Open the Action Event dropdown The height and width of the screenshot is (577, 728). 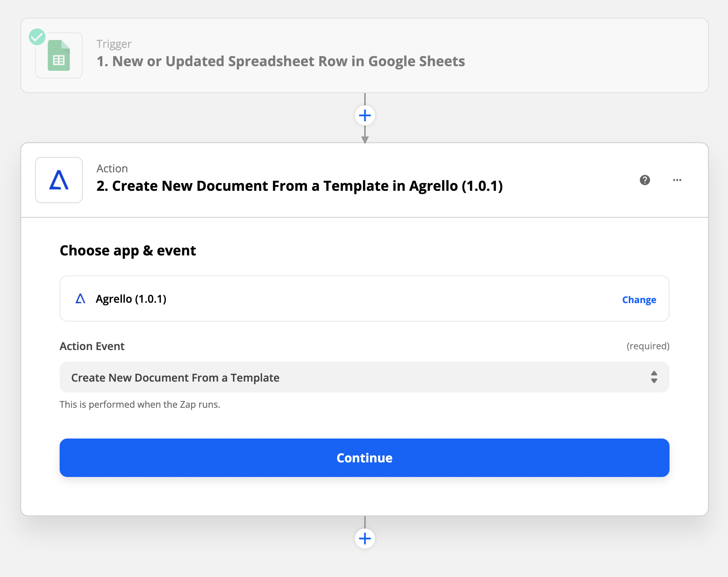365,377
